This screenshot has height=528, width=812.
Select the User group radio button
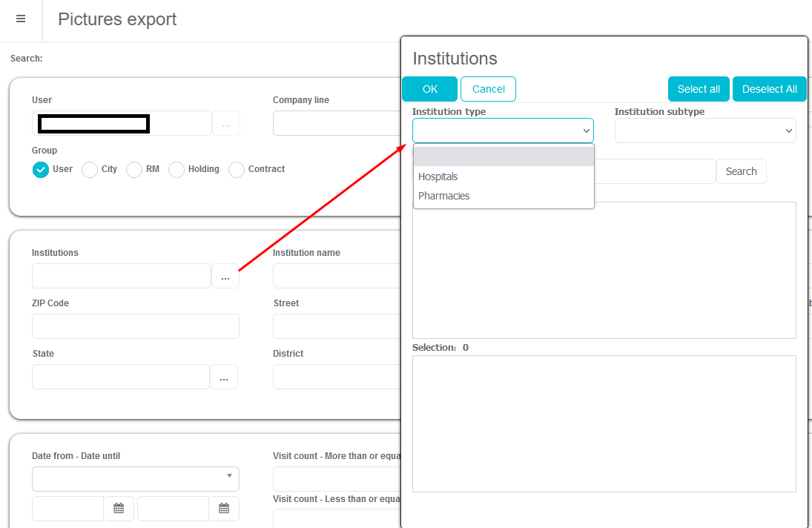[41, 170]
